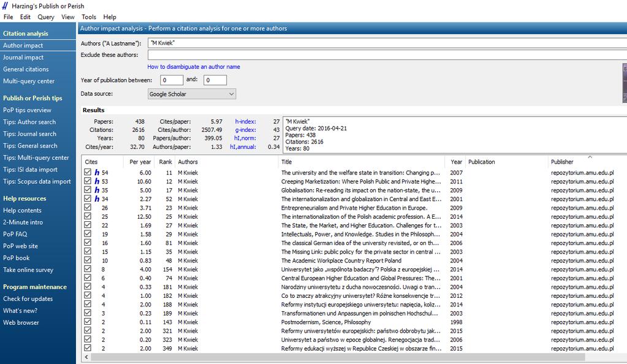The height and width of the screenshot is (364, 627).
Task: Open Help contents
Action: pyautogui.click(x=23, y=210)
